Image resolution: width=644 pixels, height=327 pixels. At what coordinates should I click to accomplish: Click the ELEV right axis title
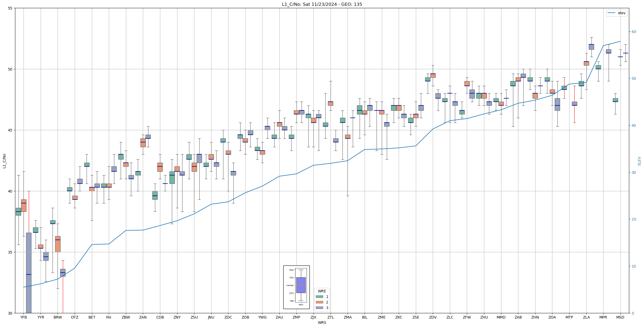point(639,161)
